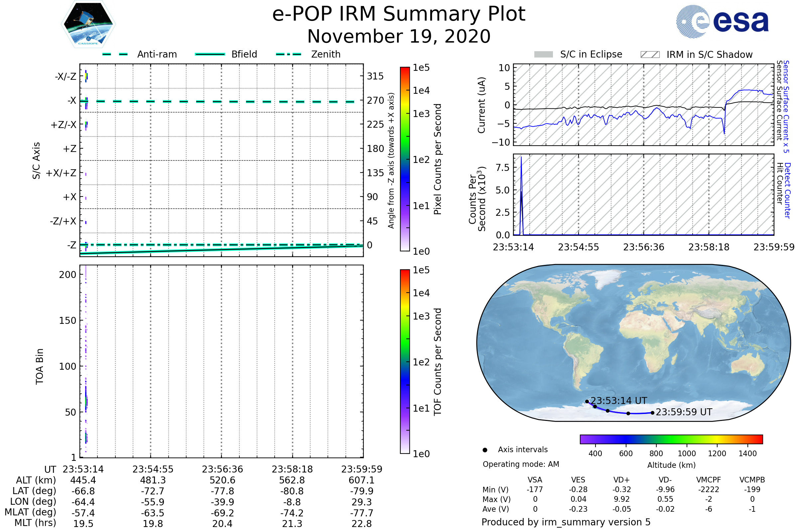The width and height of the screenshot is (798, 532).
Task: Click the ESA logo
Action: click(722, 22)
